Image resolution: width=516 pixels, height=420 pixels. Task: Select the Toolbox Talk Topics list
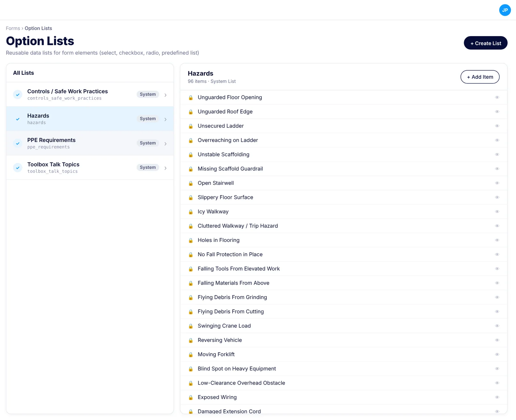tap(90, 167)
